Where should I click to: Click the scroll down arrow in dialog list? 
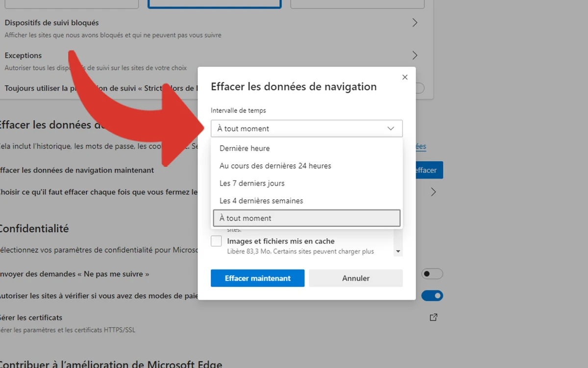[398, 251]
